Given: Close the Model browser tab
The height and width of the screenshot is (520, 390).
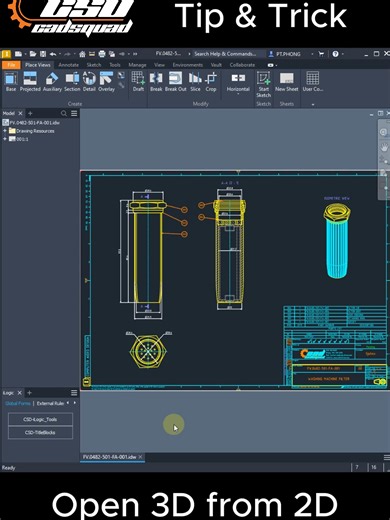Looking at the screenshot, I should [x=20, y=113].
